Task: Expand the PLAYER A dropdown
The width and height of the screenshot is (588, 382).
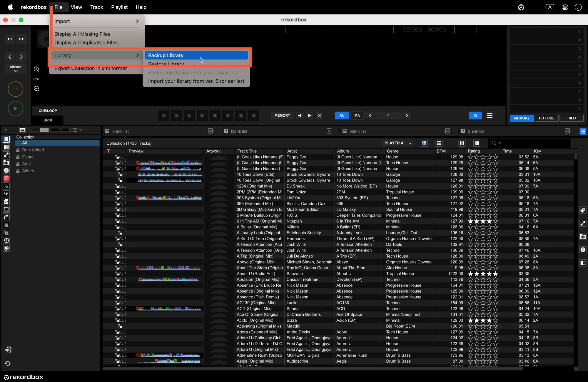Action: 410,143
